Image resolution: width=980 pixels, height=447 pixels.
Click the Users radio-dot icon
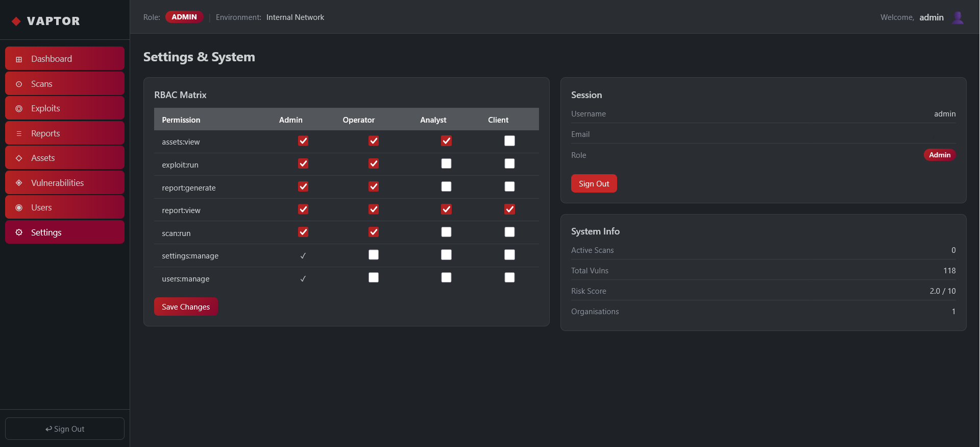click(x=19, y=207)
